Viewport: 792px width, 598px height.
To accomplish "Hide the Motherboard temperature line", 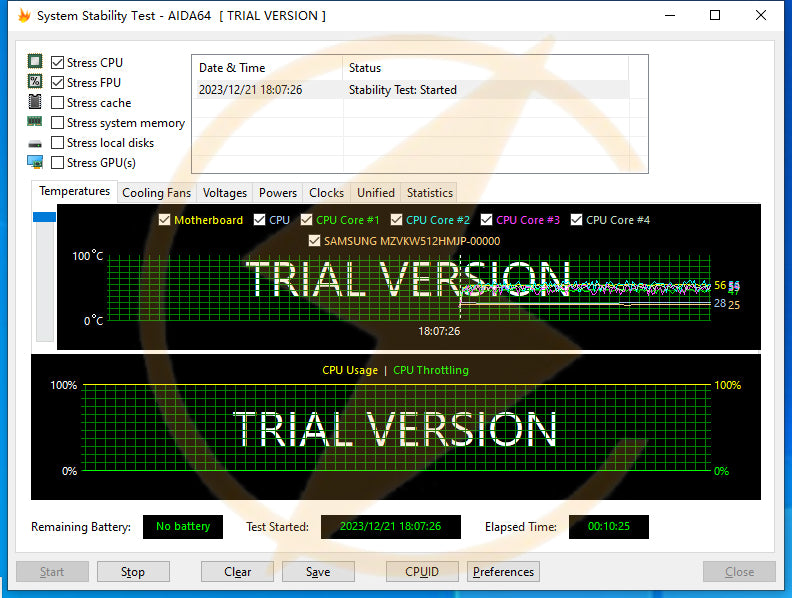I will pos(165,220).
